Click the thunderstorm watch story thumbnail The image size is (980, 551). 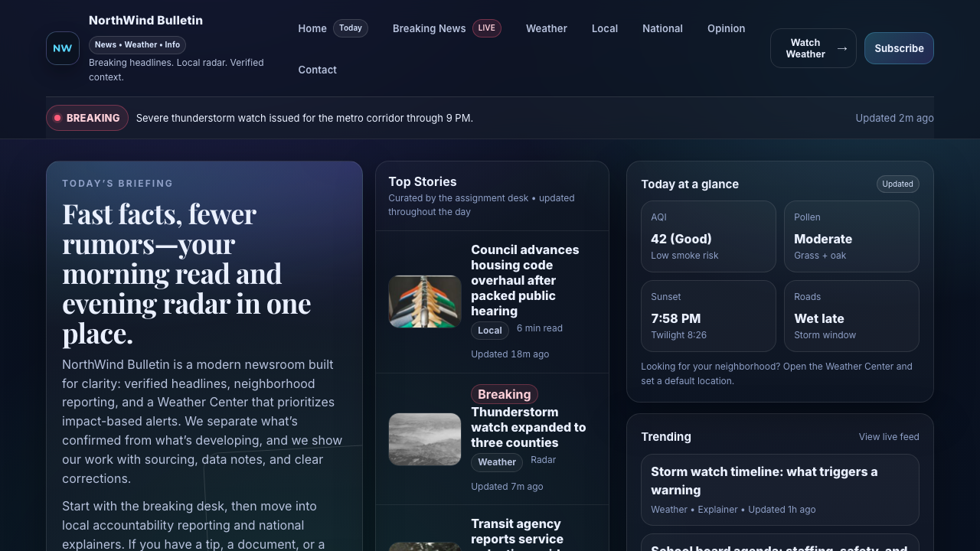424,439
